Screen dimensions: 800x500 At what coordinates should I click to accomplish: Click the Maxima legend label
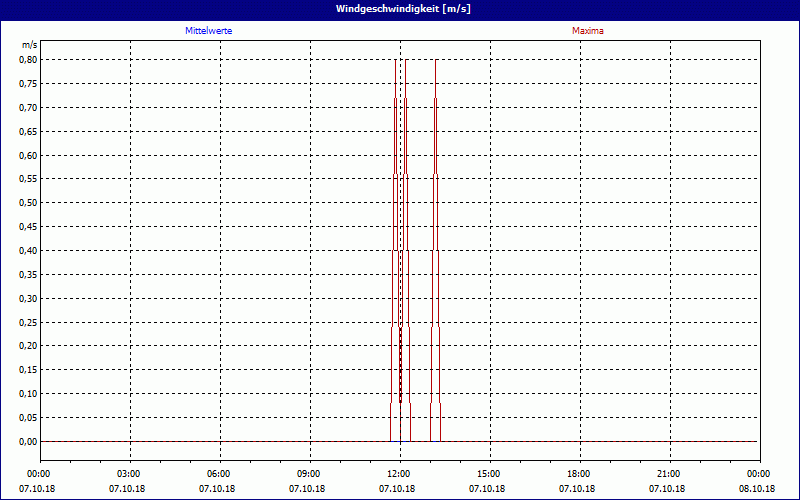tap(587, 31)
